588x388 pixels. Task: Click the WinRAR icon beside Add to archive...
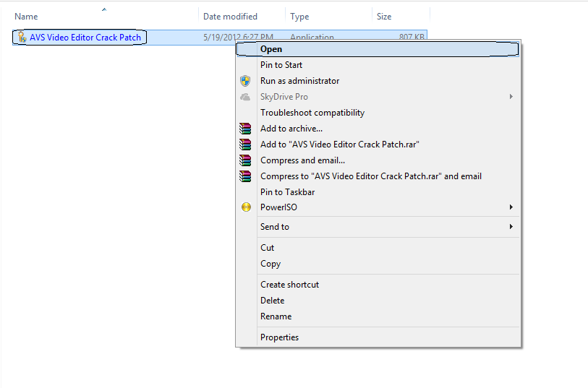245,129
